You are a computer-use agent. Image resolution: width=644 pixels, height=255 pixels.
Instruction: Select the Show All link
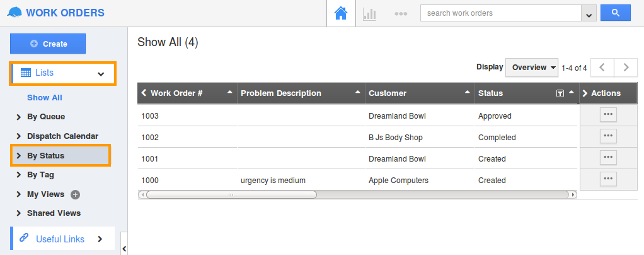pos(45,97)
